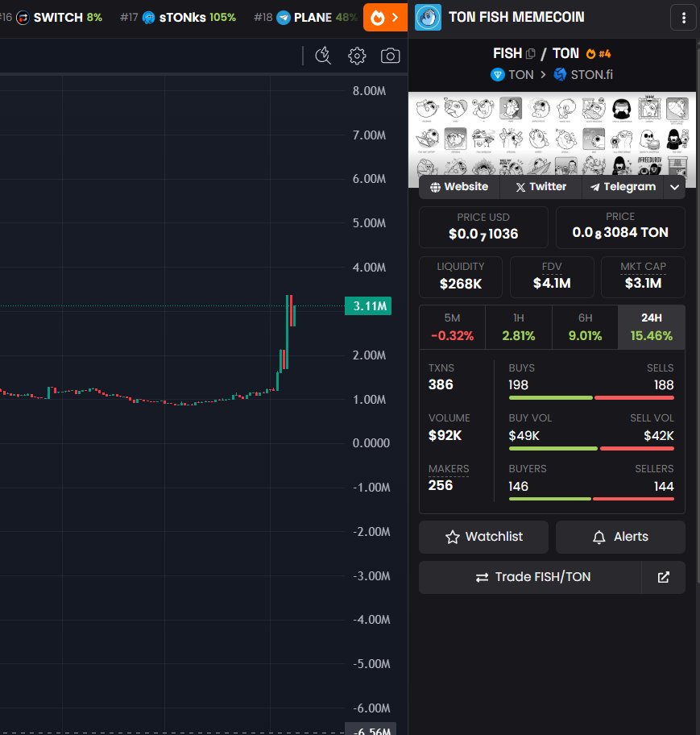Select the 24H timeframe tab
This screenshot has width=700, height=735.
click(652, 327)
